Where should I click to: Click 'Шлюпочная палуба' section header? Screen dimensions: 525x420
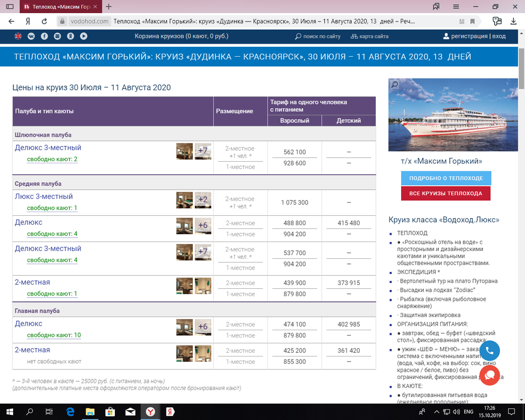pyautogui.click(x=43, y=135)
